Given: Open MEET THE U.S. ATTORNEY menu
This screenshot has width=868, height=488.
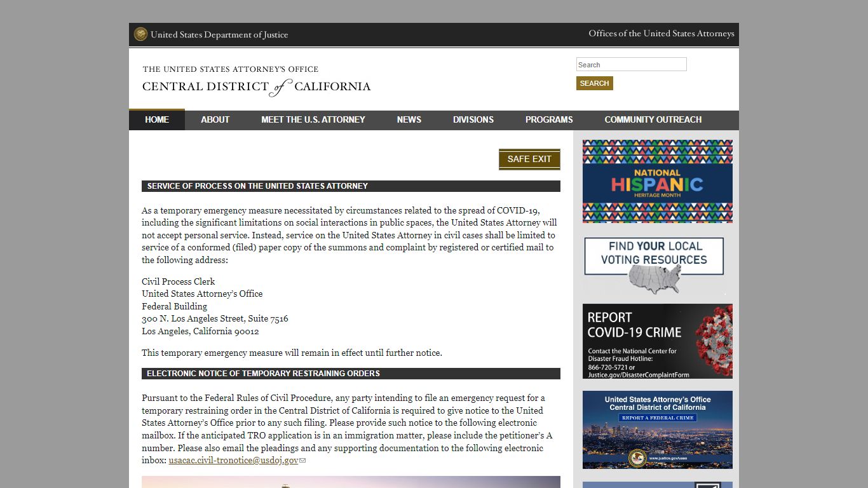Looking at the screenshot, I should 313,119.
